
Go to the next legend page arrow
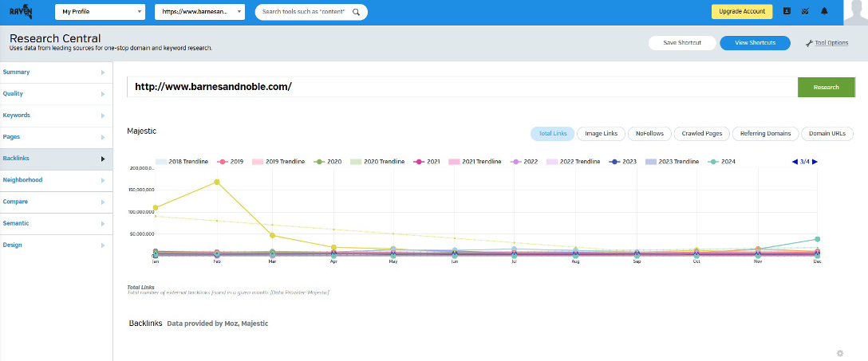click(815, 162)
